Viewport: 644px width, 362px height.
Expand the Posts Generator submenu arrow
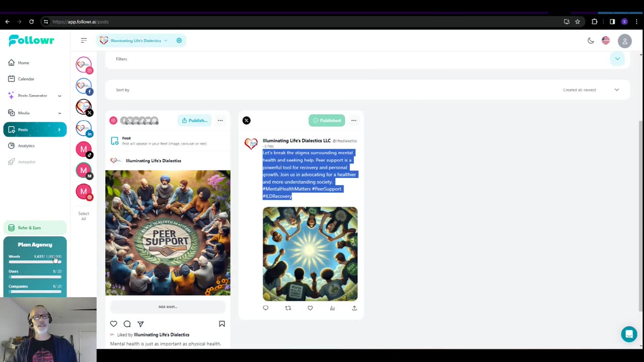[x=59, y=96]
